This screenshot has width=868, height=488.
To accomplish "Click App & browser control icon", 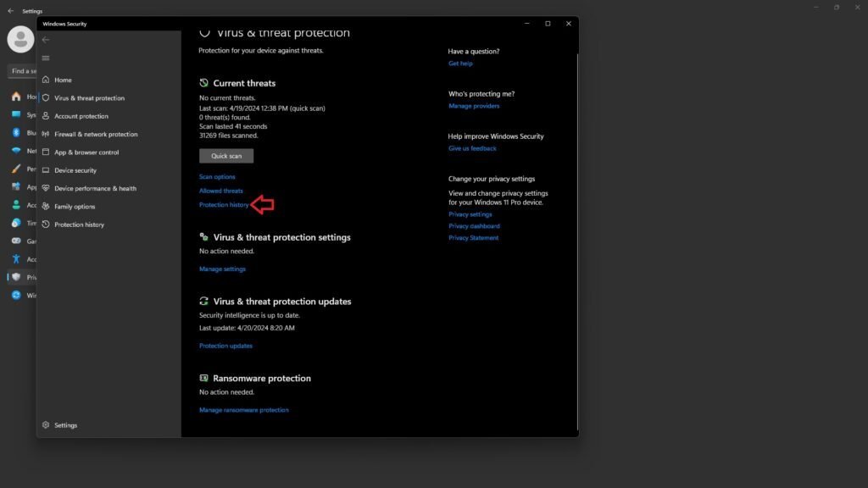I will [46, 152].
